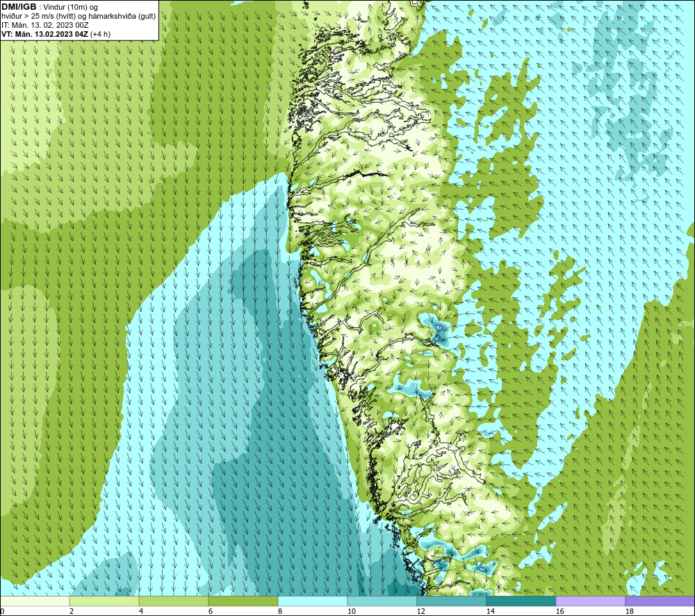Click the '18' colorbar scale label

click(x=629, y=611)
